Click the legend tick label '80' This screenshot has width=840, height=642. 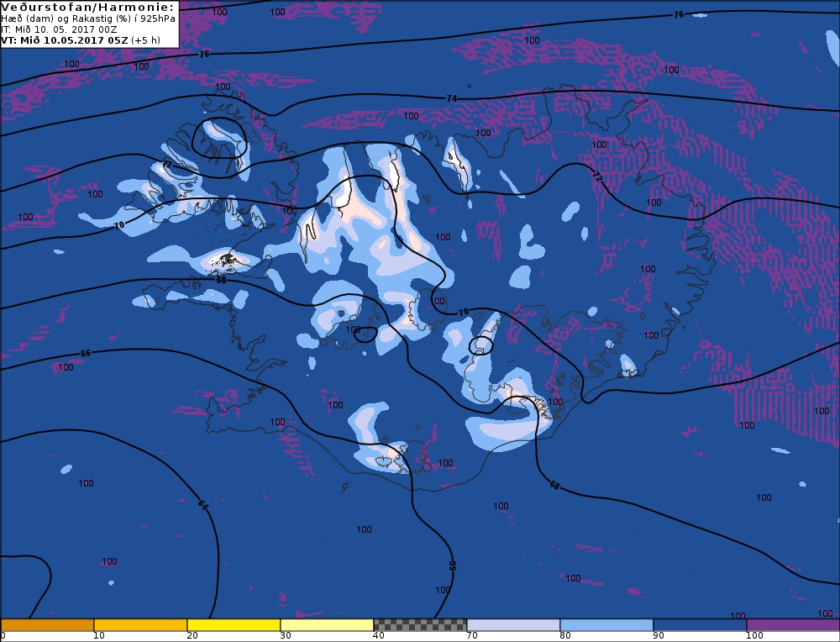[565, 636]
